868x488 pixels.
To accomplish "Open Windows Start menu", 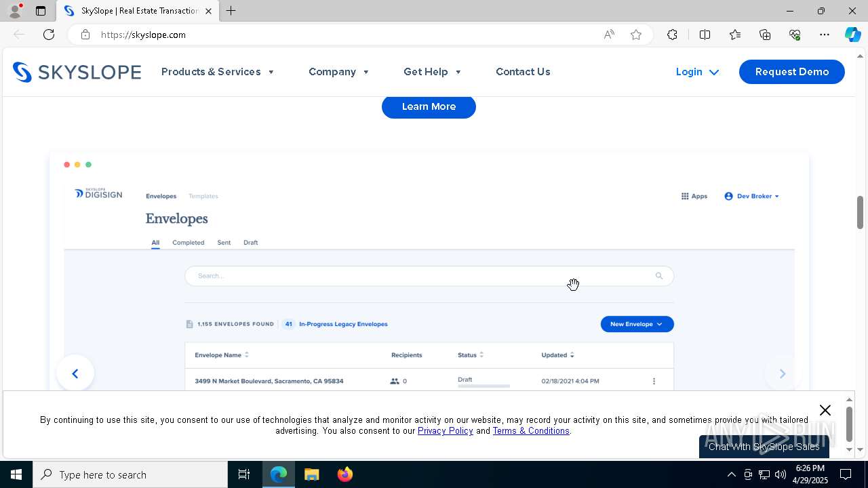I will coord(16,474).
